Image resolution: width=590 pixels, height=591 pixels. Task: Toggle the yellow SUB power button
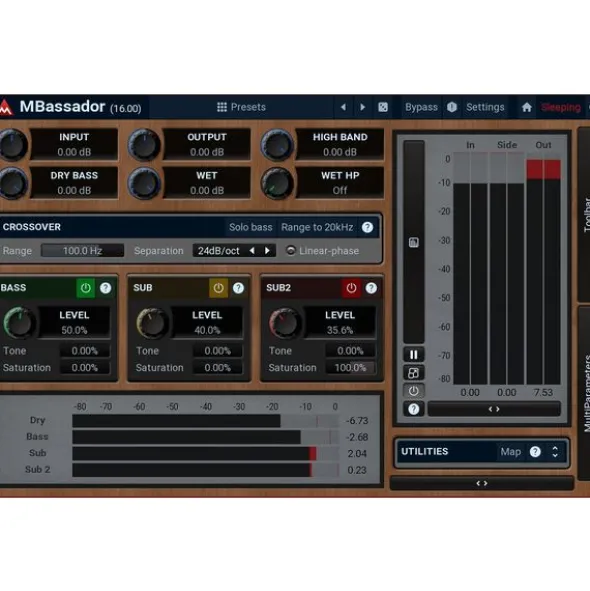point(218,288)
